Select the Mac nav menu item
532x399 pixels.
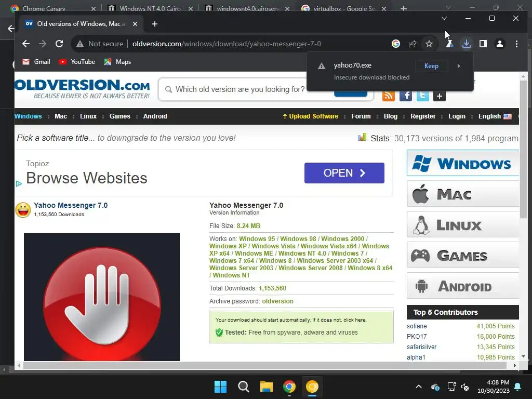[61, 116]
